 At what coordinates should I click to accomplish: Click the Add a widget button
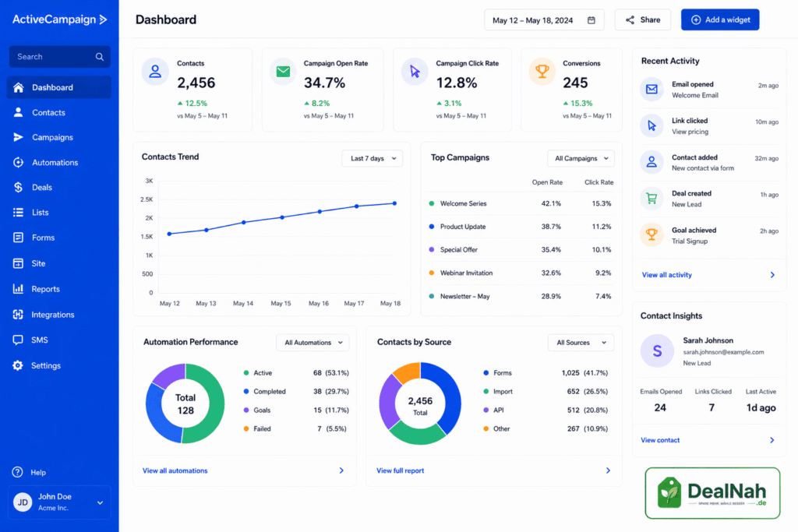pyautogui.click(x=720, y=19)
